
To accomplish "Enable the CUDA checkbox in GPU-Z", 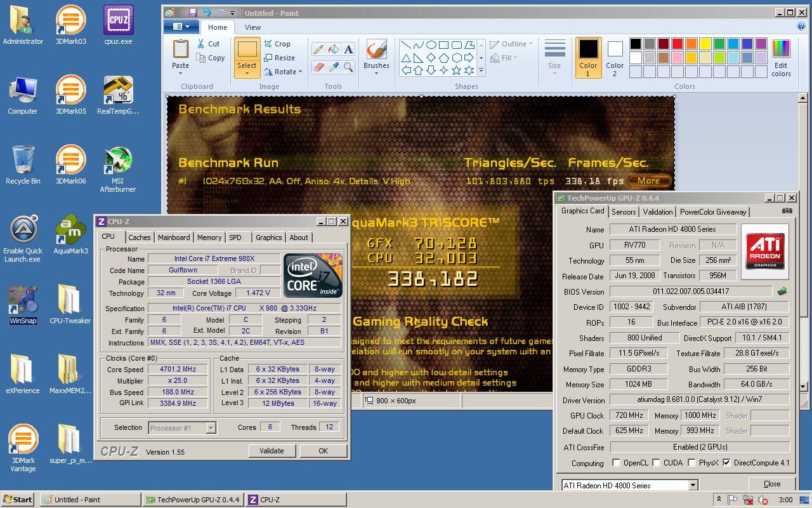I will 657,463.
